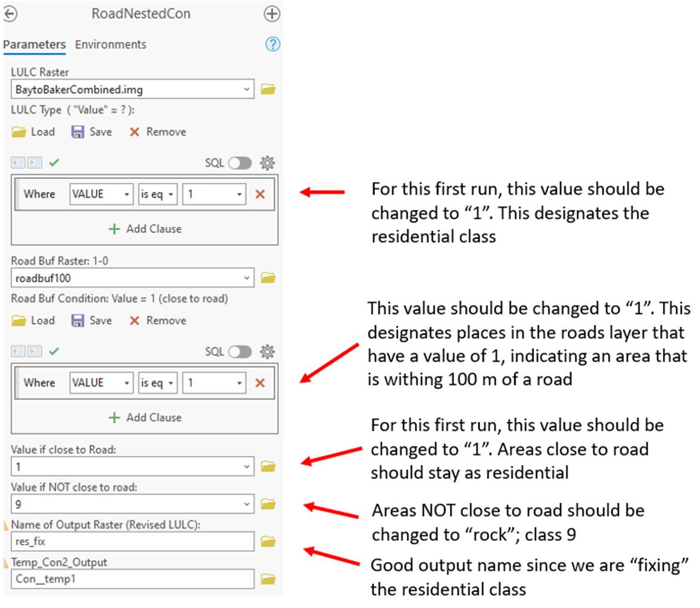Browse folder for 'Value if NOT close to road'
This screenshot has height=608, width=700.
tap(268, 504)
